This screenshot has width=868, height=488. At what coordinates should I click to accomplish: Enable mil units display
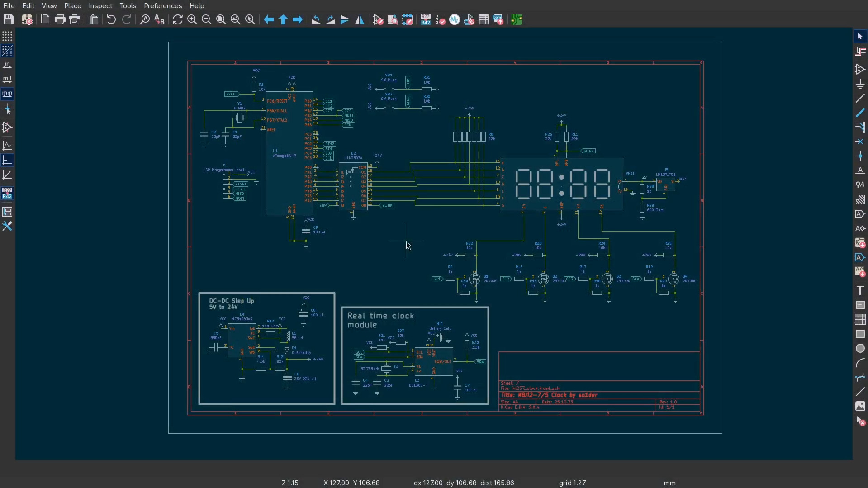tap(7, 79)
